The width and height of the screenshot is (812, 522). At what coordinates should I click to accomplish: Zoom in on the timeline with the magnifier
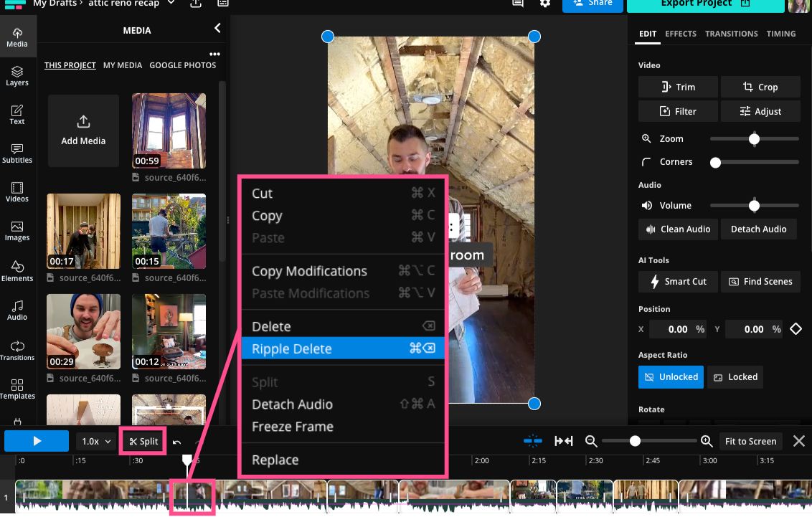(x=706, y=441)
